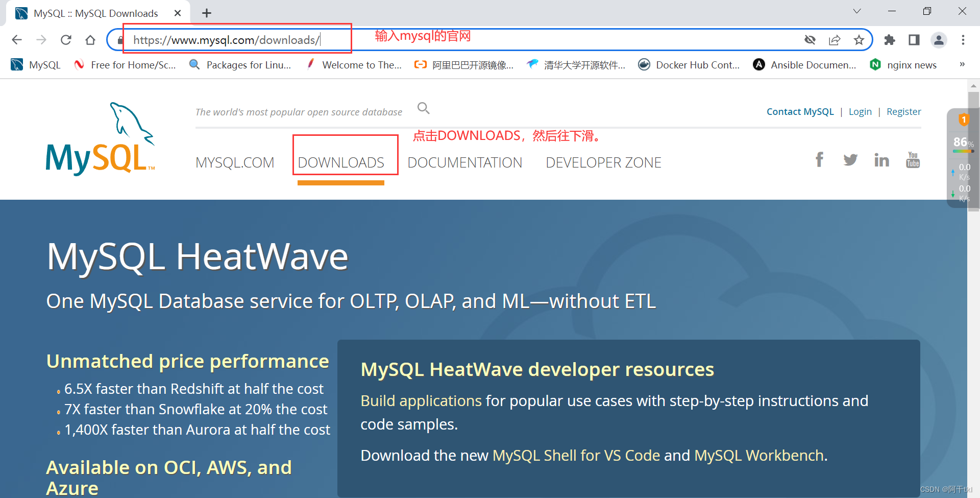Select the DEVELOPER ZONE navigation tab
This screenshot has width=980, height=498.
[x=603, y=162]
